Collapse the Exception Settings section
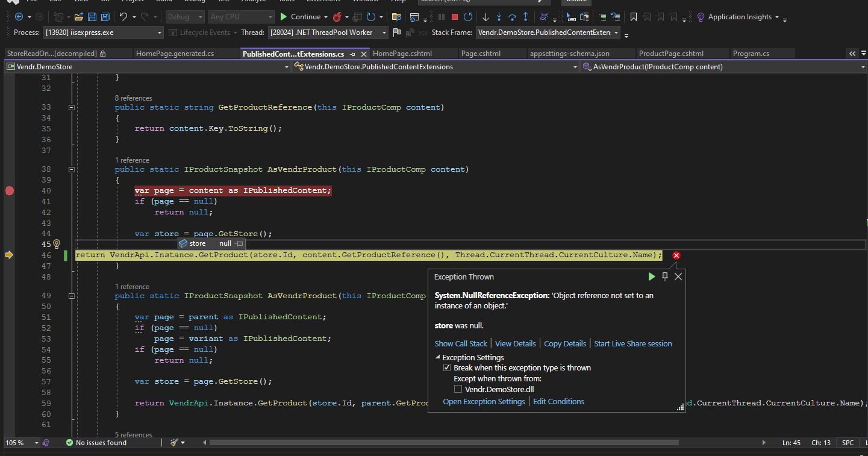This screenshot has height=456, width=868. 438,358
